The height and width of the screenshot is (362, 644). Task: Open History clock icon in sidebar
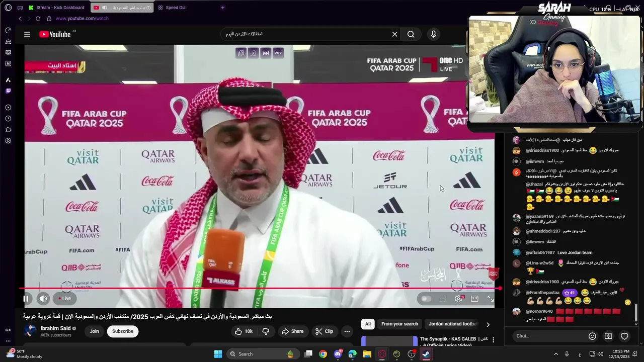tap(8, 119)
